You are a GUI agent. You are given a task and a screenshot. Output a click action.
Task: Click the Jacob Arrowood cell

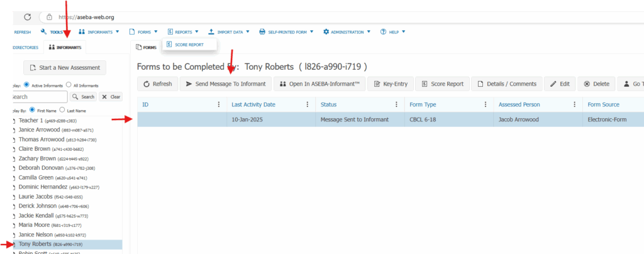click(x=538, y=119)
